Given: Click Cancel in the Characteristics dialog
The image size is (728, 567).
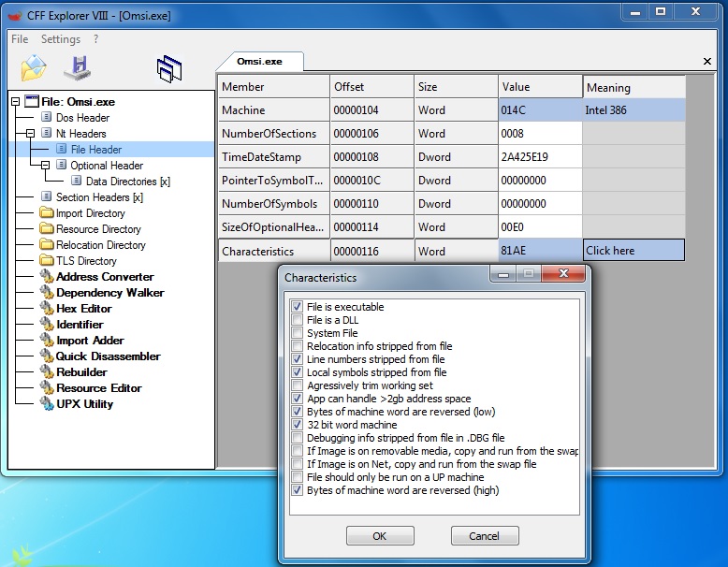Looking at the screenshot, I should [484, 536].
